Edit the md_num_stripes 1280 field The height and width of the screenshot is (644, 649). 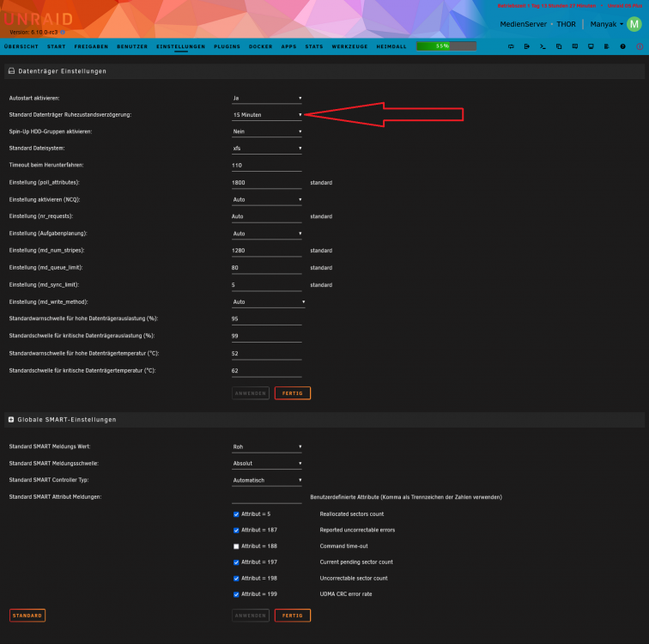coord(266,251)
